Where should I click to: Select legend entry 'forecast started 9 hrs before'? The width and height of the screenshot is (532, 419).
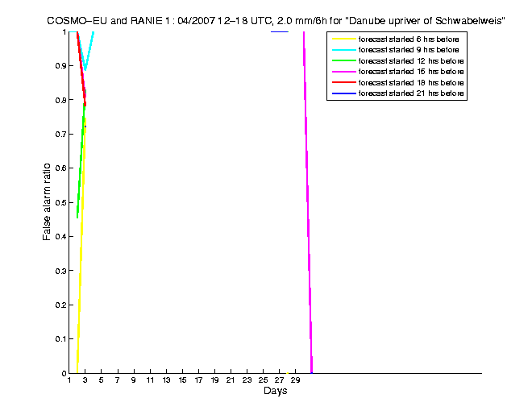411,50
